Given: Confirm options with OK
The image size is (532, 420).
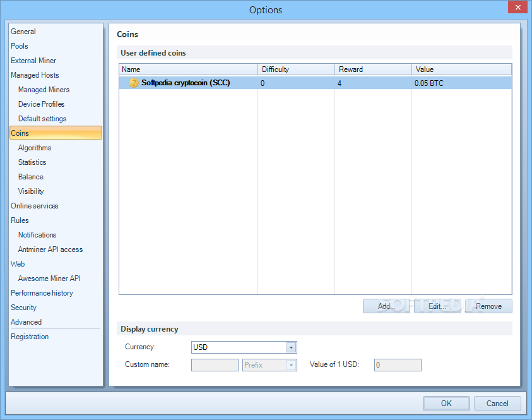Looking at the screenshot, I should click(446, 404).
